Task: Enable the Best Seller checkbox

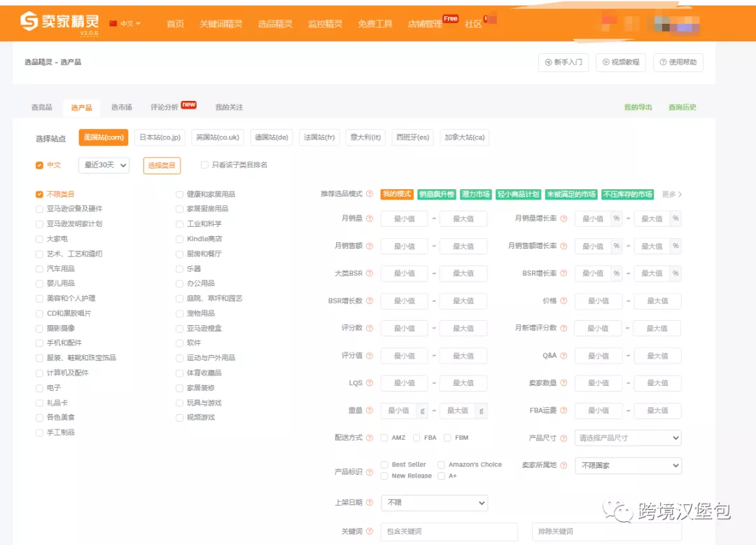Action: 384,464
